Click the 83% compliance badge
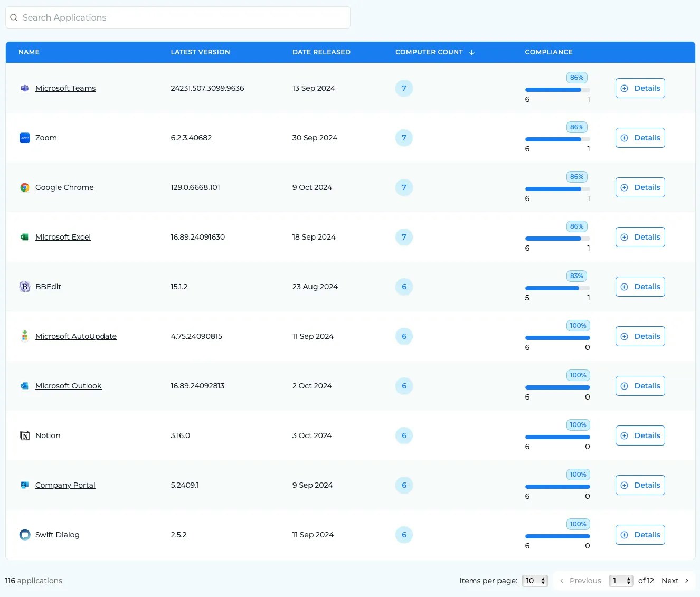 [576, 276]
